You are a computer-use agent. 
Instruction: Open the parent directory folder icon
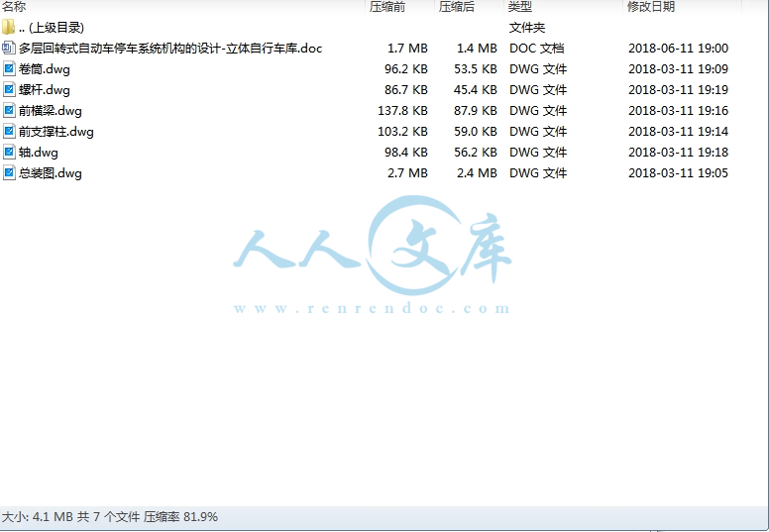click(8, 27)
